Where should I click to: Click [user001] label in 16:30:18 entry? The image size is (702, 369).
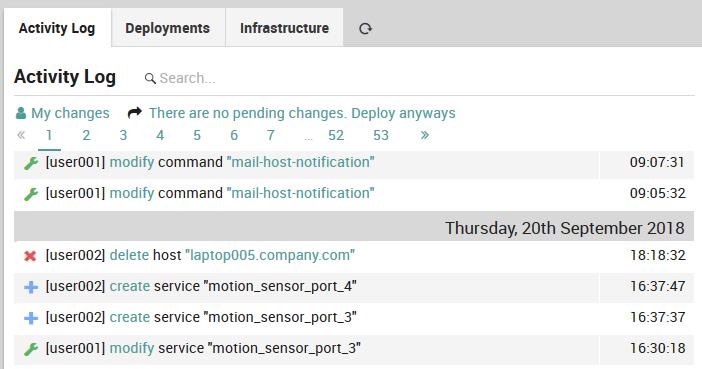coord(75,348)
